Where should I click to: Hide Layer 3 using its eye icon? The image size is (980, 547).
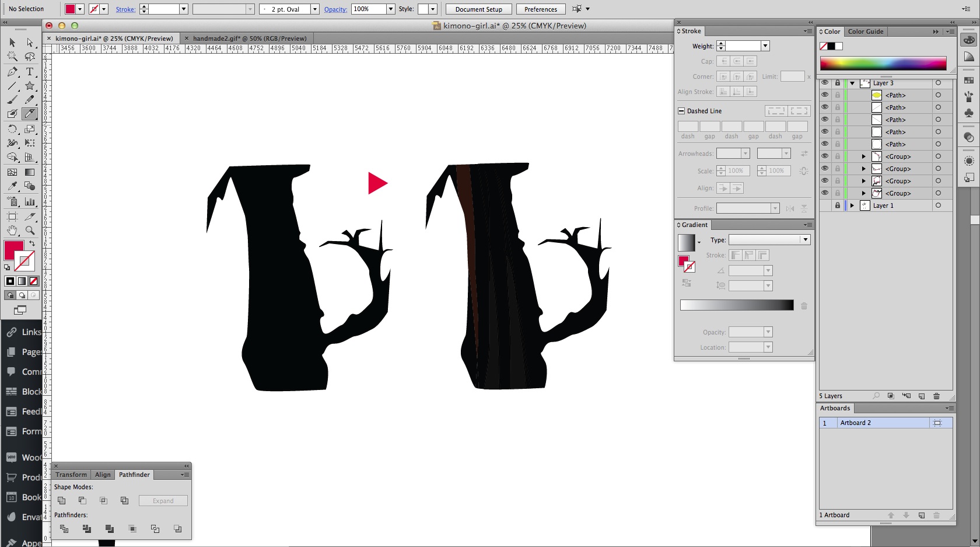point(825,83)
